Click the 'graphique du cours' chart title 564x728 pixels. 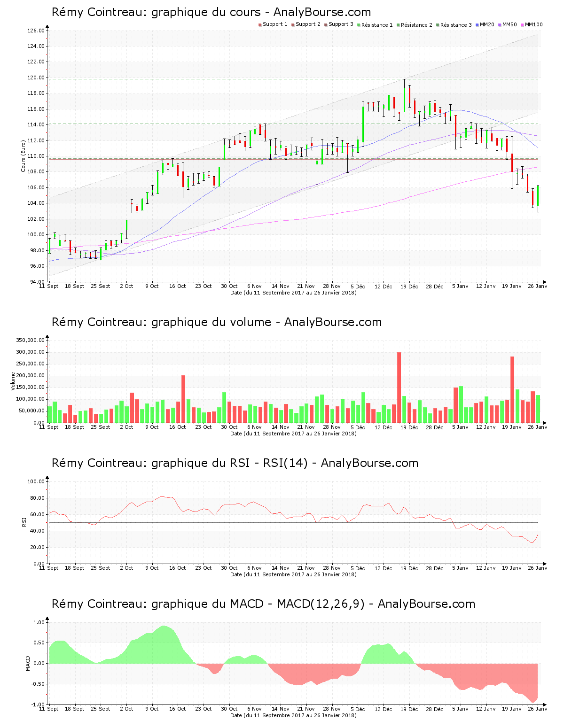[211, 12]
